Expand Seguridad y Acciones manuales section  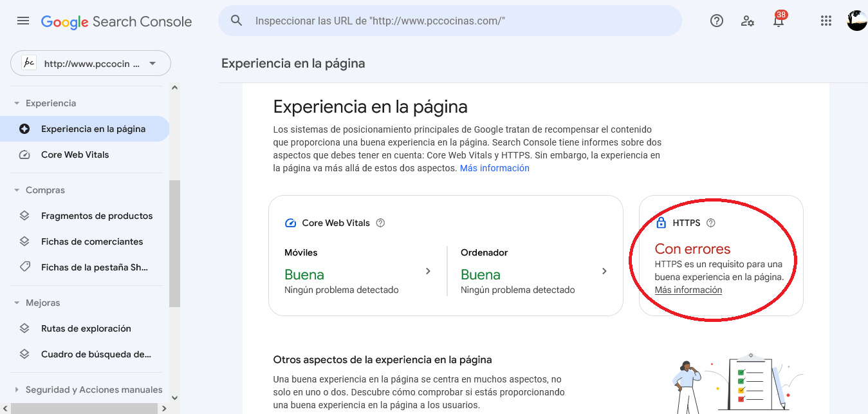tap(17, 390)
